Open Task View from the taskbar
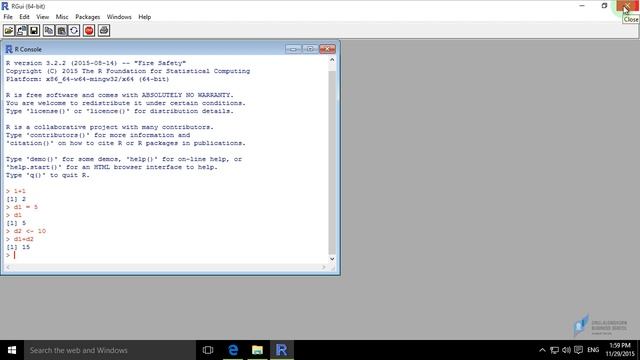The image size is (640, 360). 208,350
